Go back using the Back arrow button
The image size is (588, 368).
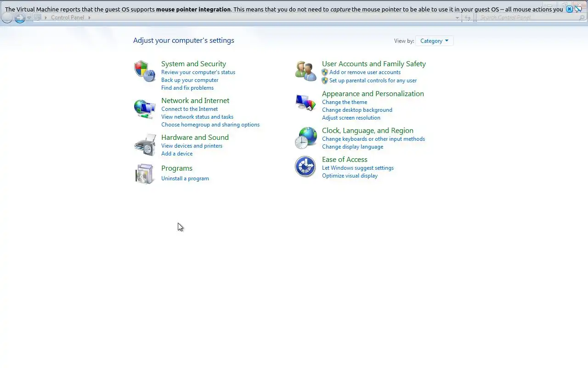coord(7,18)
